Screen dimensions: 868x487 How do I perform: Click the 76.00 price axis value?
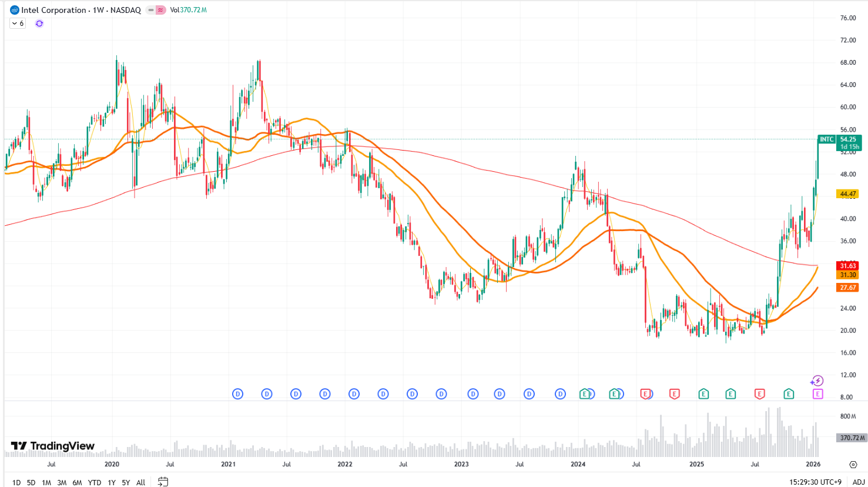pos(848,18)
